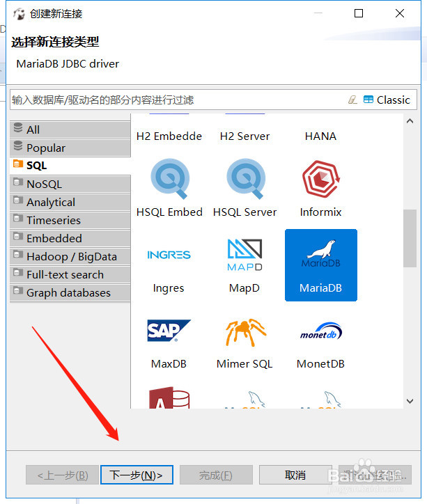Click the 取消 cancel button
The width and height of the screenshot is (427, 504).
[295, 475]
